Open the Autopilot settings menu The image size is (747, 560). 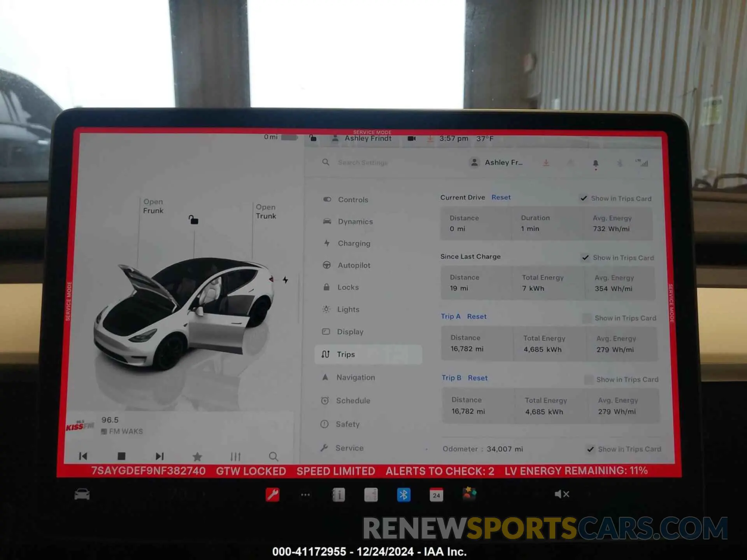(x=346, y=265)
